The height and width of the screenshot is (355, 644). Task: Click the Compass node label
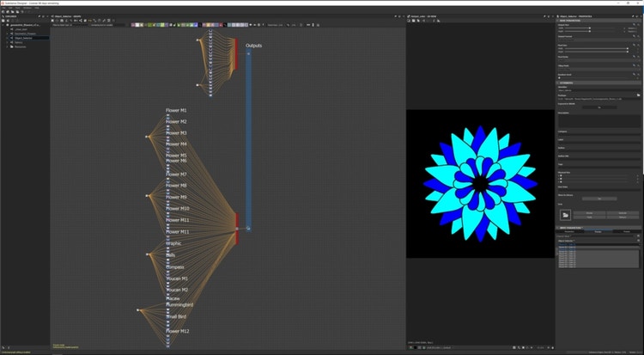pyautogui.click(x=175, y=267)
